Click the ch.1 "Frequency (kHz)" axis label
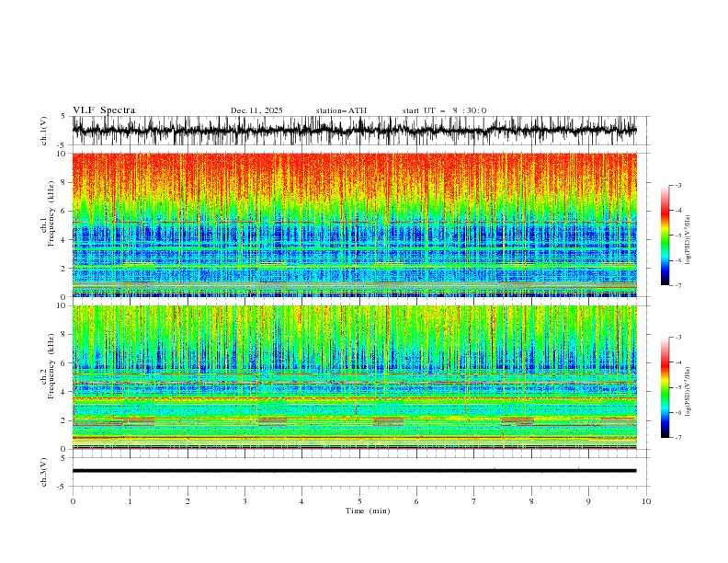 point(51,214)
